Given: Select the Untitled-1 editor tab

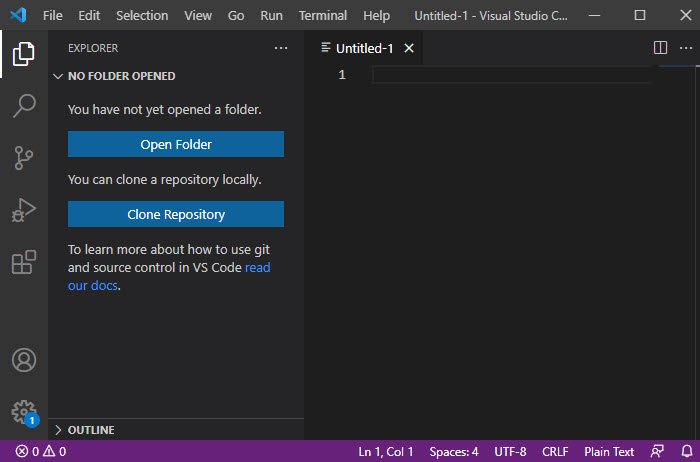Looking at the screenshot, I should click(364, 48).
